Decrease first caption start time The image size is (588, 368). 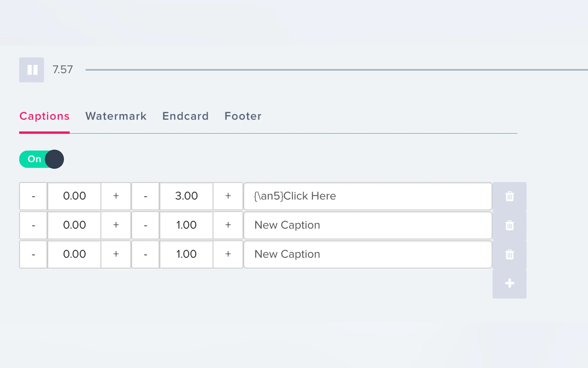(x=33, y=196)
